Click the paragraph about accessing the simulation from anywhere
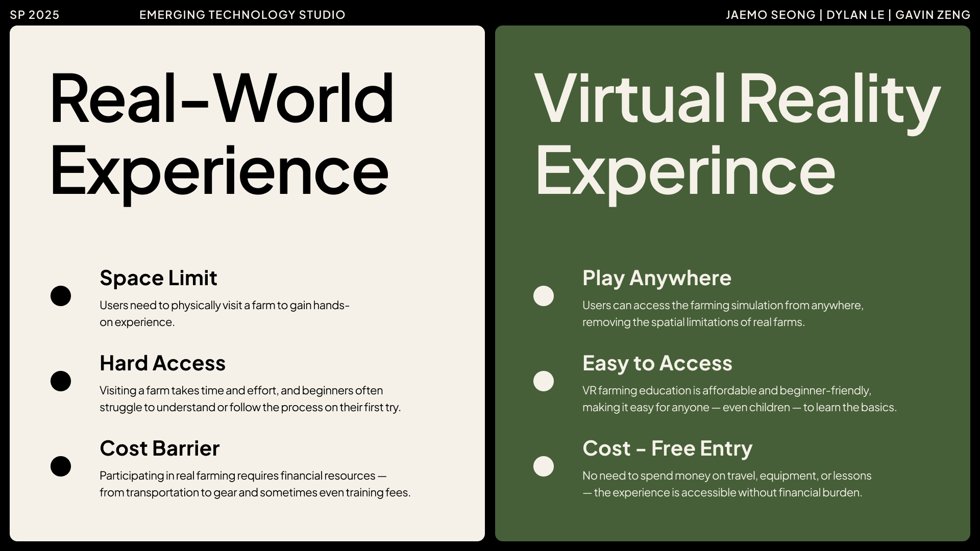 tap(722, 313)
